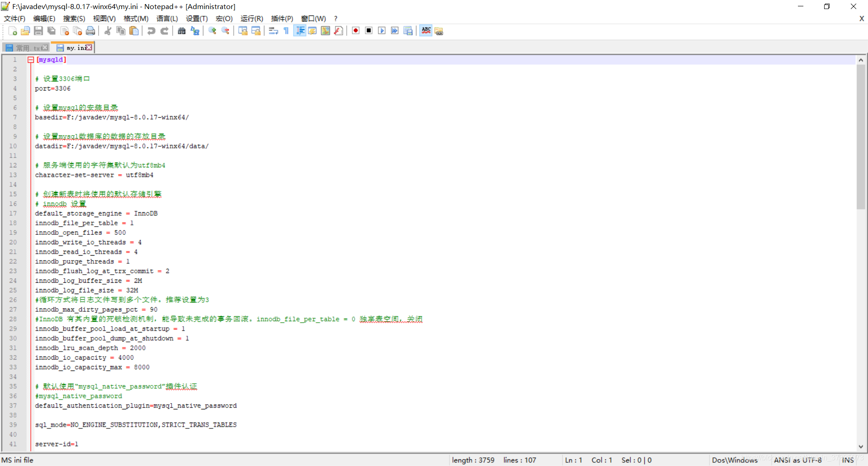Screen dimensions: 868x466
Task: Click the Copy toolbar icon
Action: click(x=121, y=31)
